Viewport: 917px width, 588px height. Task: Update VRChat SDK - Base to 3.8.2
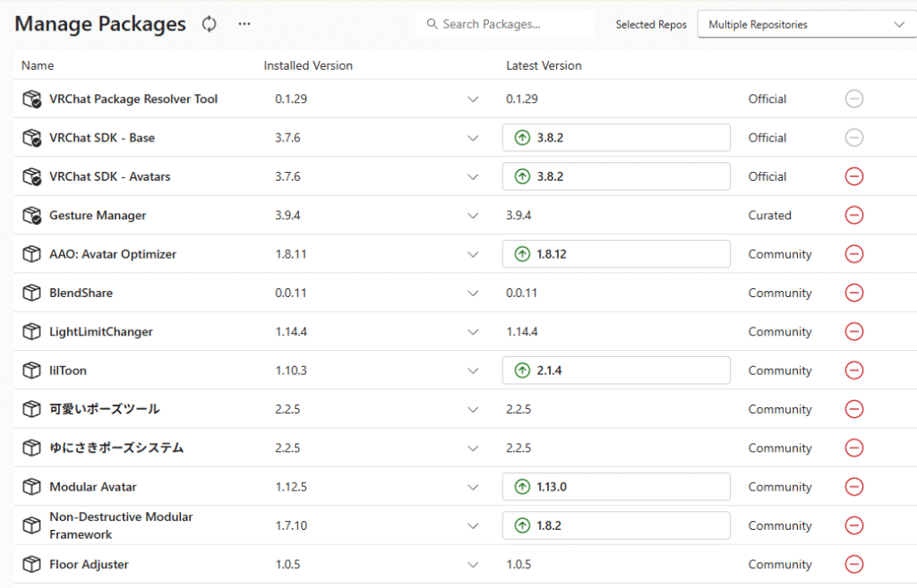click(616, 138)
